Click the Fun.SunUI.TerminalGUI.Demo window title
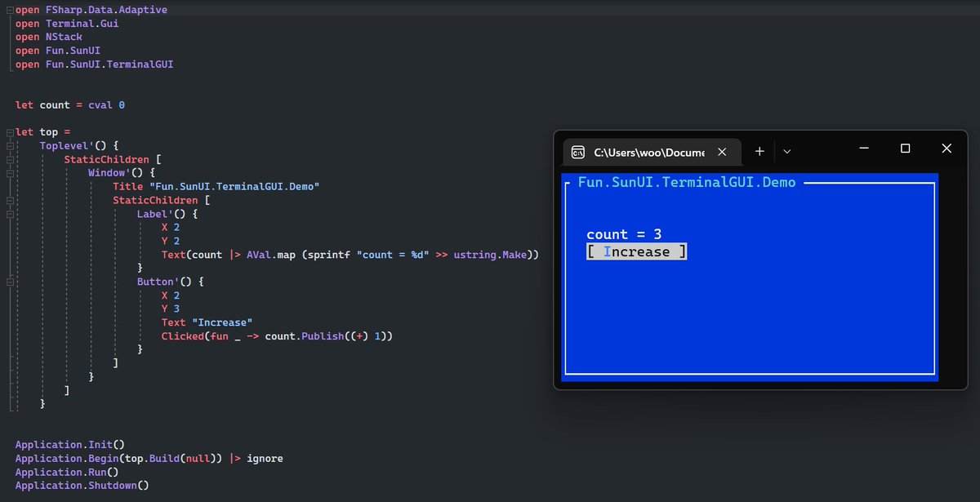The height and width of the screenshot is (502, 980). [x=686, y=181]
